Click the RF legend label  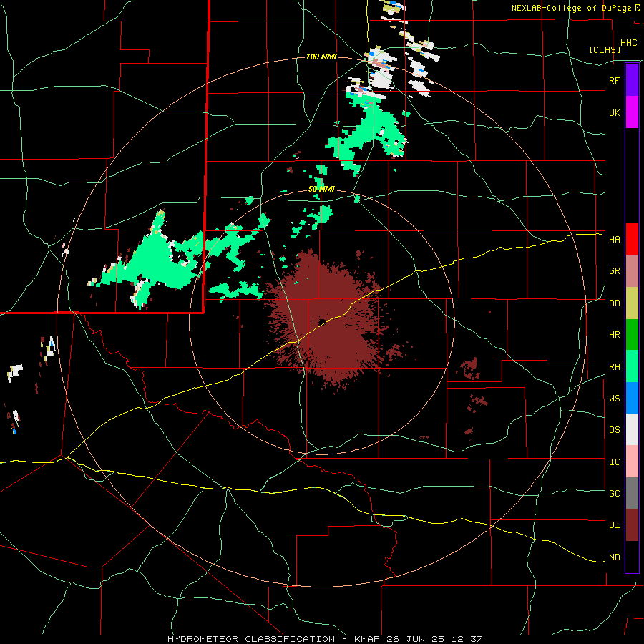tap(614, 80)
